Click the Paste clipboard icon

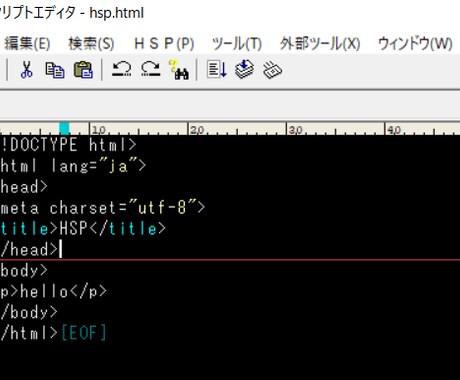[83, 70]
